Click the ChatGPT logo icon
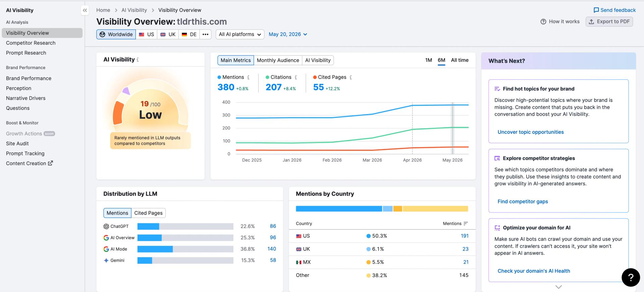Screen dimensions: 644x292 point(106,227)
